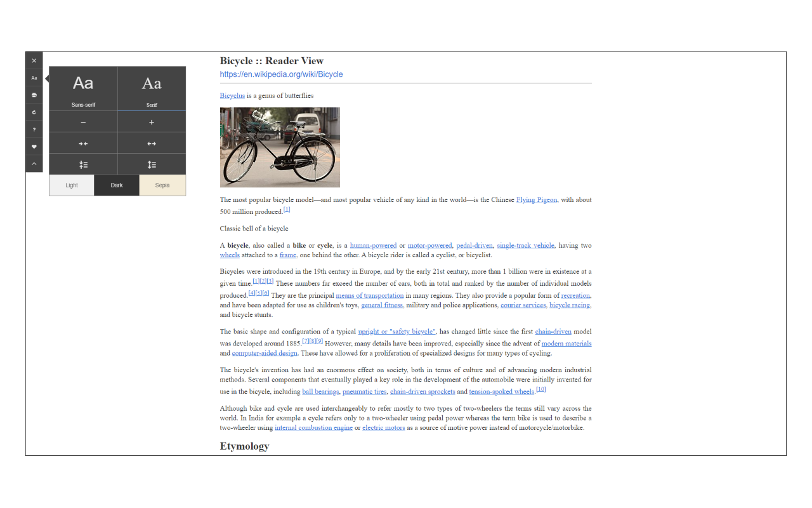Widen the content column
Image resolution: width=812 pixels, height=508 pixels.
151,142
